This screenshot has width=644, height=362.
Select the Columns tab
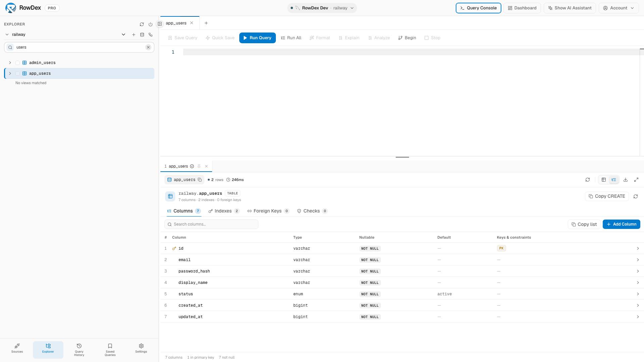pyautogui.click(x=184, y=211)
